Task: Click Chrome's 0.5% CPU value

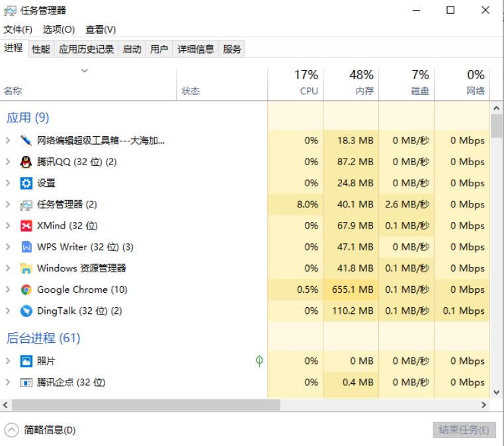Action: (308, 289)
